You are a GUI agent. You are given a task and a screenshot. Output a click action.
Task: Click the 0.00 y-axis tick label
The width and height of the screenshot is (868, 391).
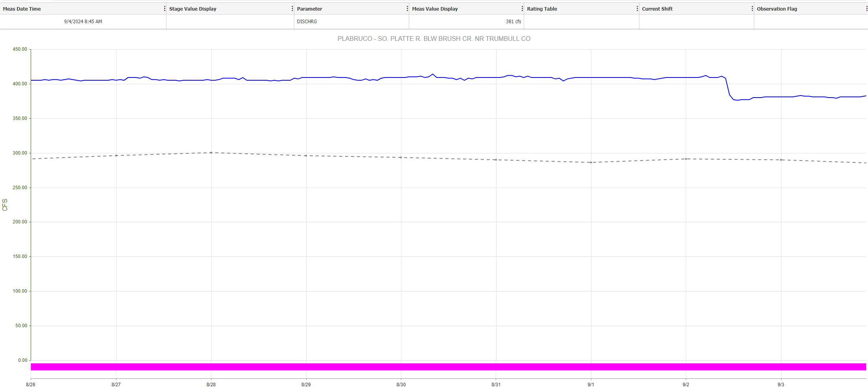click(x=23, y=360)
